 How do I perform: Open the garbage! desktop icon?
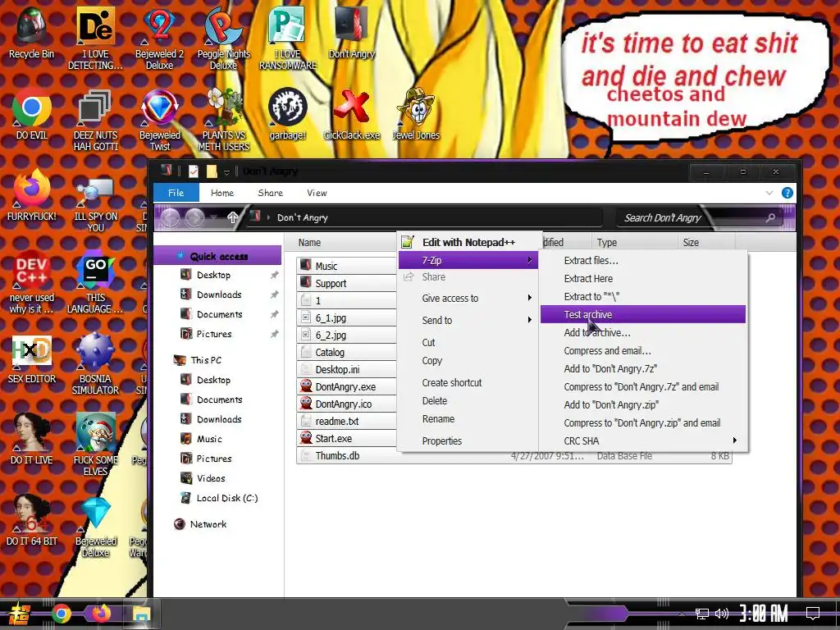[288, 115]
